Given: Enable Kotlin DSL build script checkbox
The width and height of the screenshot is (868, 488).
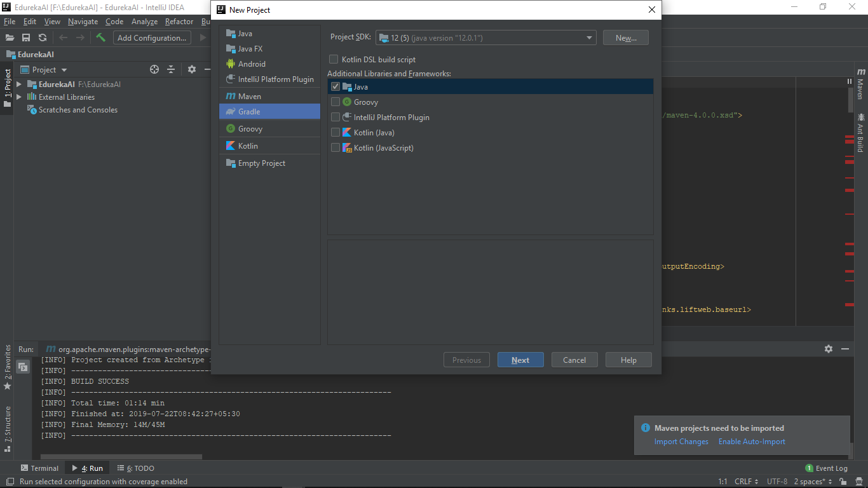Looking at the screenshot, I should 334,60.
